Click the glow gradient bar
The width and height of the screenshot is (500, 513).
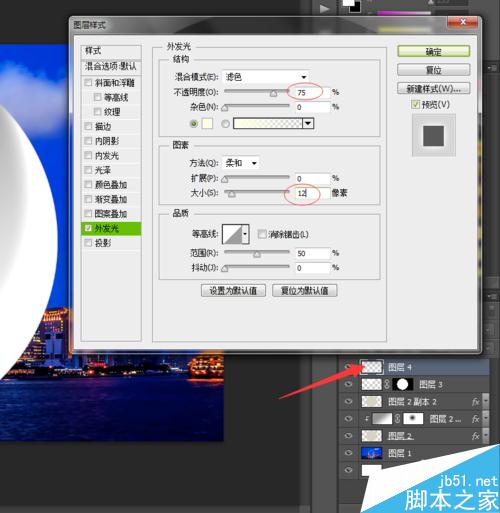[x=268, y=123]
